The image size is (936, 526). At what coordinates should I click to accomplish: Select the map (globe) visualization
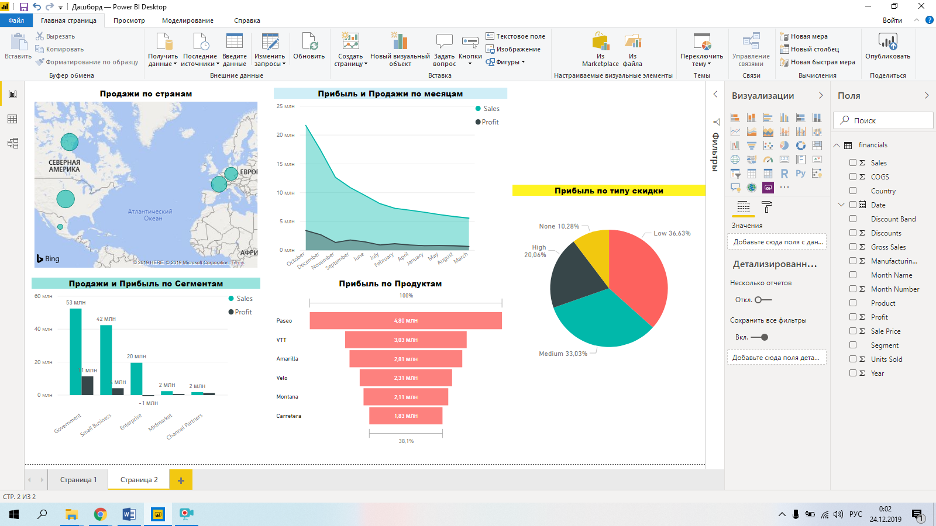pos(735,159)
